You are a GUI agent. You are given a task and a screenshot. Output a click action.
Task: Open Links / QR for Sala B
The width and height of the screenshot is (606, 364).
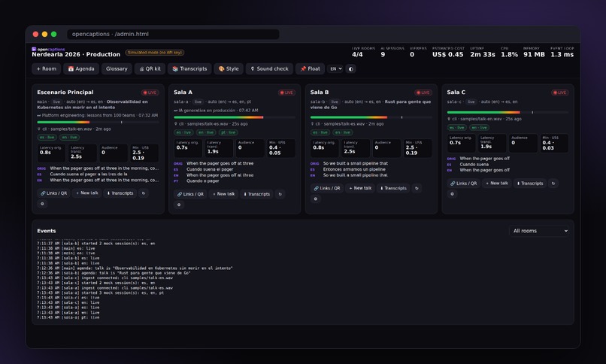pyautogui.click(x=327, y=188)
